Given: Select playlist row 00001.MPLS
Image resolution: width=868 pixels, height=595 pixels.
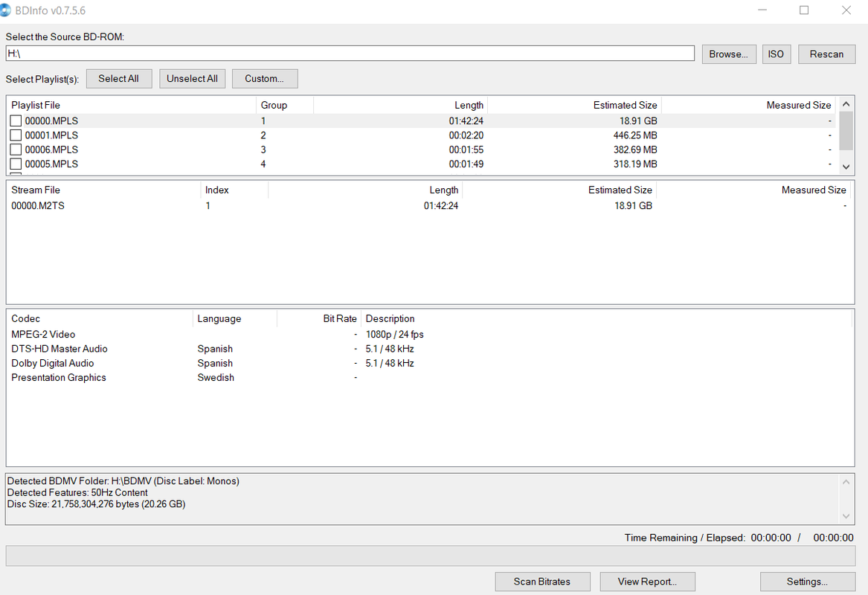Looking at the screenshot, I should pos(422,135).
